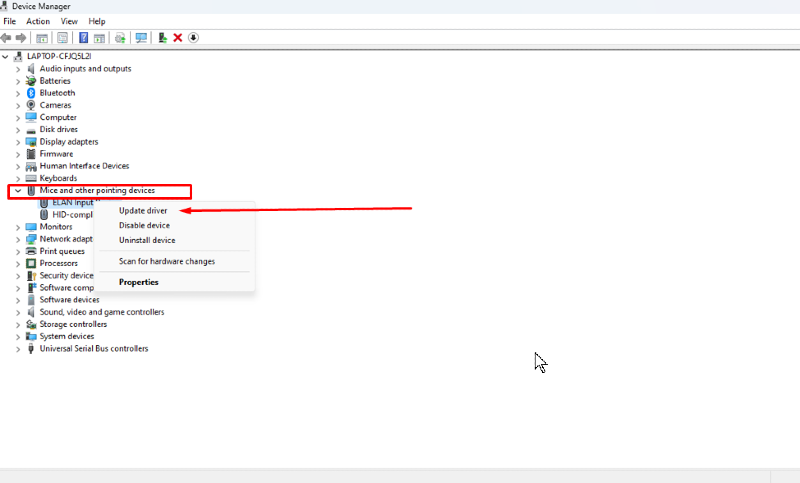
Task: Click the Universal Serial Bus controllers plug icon
Action: tap(31, 348)
